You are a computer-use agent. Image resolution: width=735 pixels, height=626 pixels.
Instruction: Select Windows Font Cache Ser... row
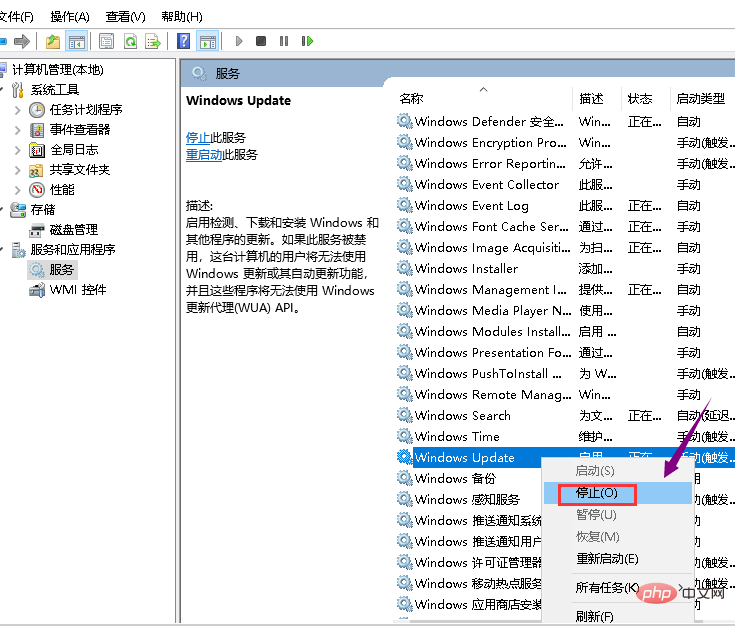[565, 226]
